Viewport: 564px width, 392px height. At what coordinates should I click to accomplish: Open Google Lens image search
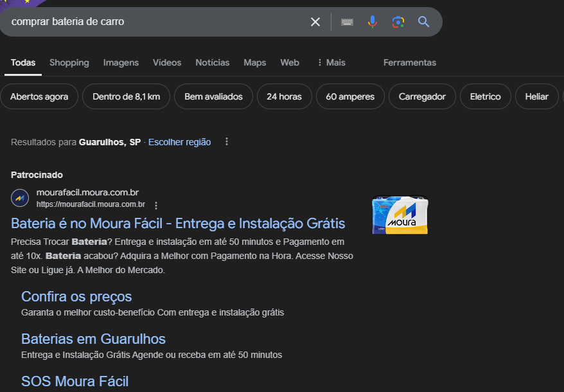[398, 21]
